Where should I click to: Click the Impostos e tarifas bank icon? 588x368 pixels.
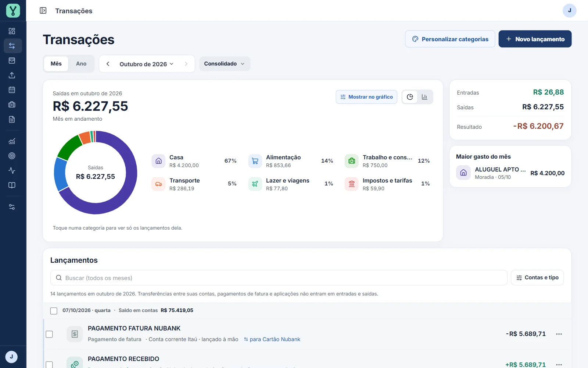[352, 184]
